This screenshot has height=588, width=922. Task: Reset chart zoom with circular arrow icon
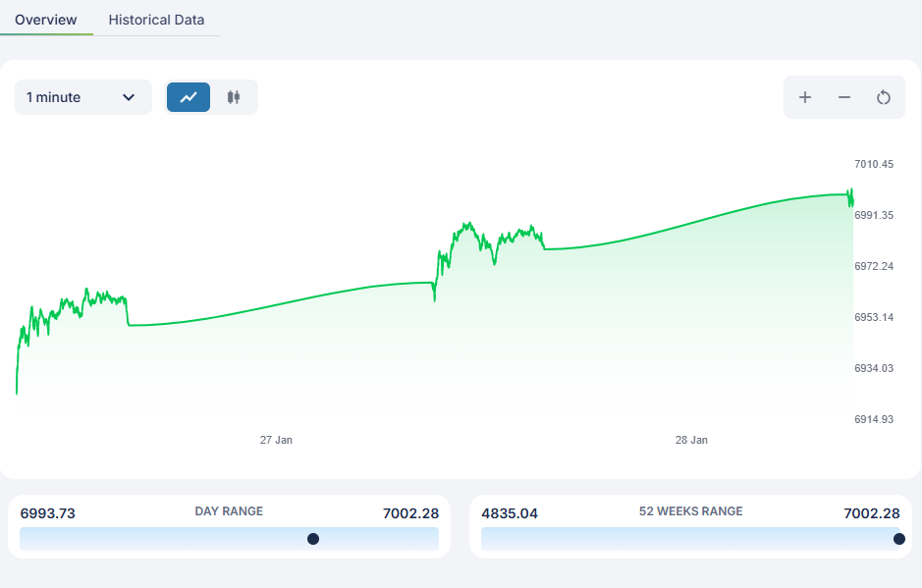coord(883,97)
